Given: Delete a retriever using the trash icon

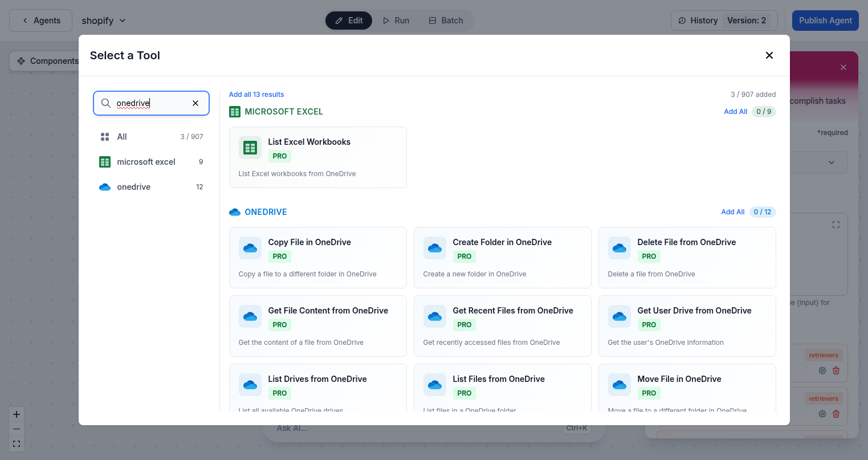Looking at the screenshot, I should pos(836,370).
